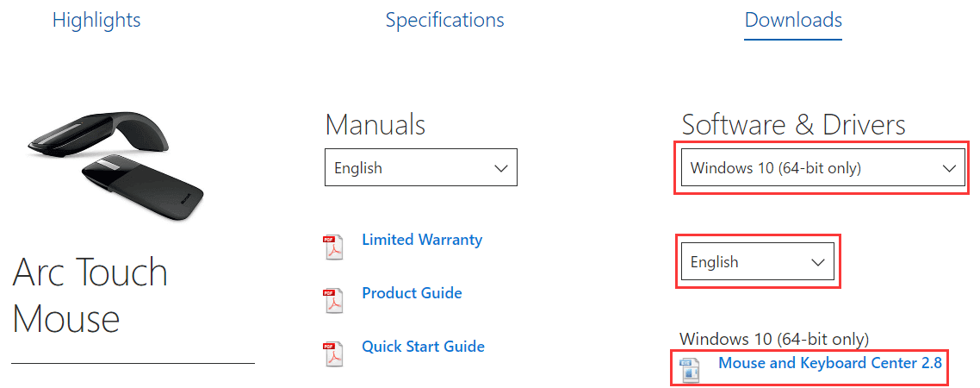Open the Quick Start Guide link
The width and height of the screenshot is (980, 388).
[423, 346]
